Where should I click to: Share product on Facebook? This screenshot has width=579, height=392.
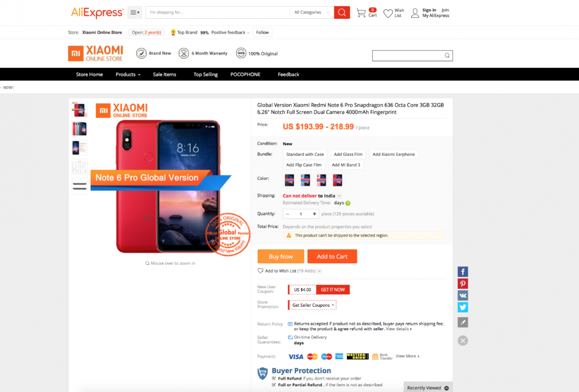[x=463, y=272]
